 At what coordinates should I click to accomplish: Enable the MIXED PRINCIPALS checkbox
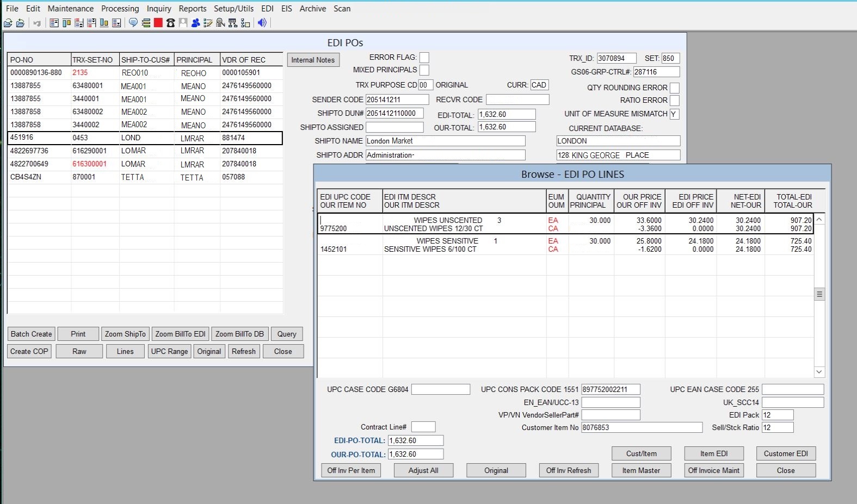pyautogui.click(x=424, y=70)
